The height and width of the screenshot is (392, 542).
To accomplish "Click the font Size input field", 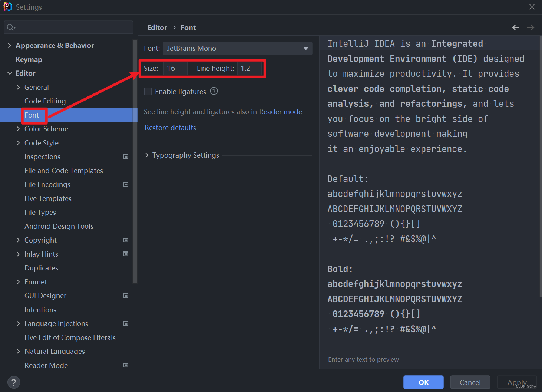I will click(175, 68).
